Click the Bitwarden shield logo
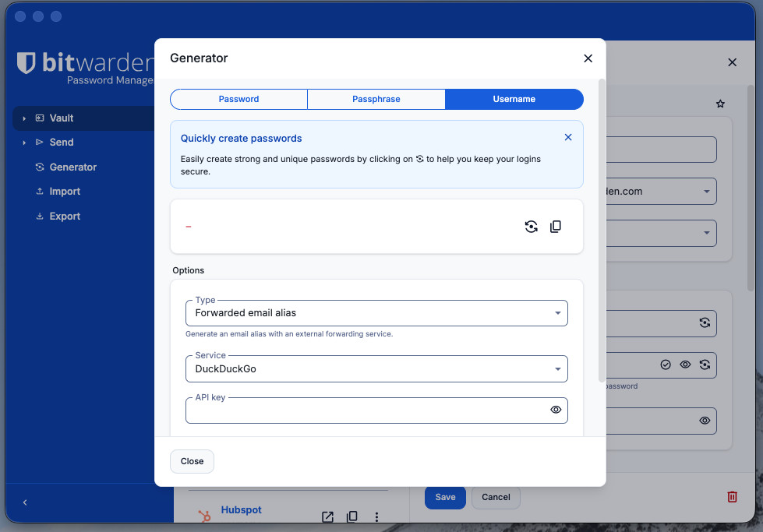Image resolution: width=763 pixels, height=532 pixels. [x=26, y=63]
